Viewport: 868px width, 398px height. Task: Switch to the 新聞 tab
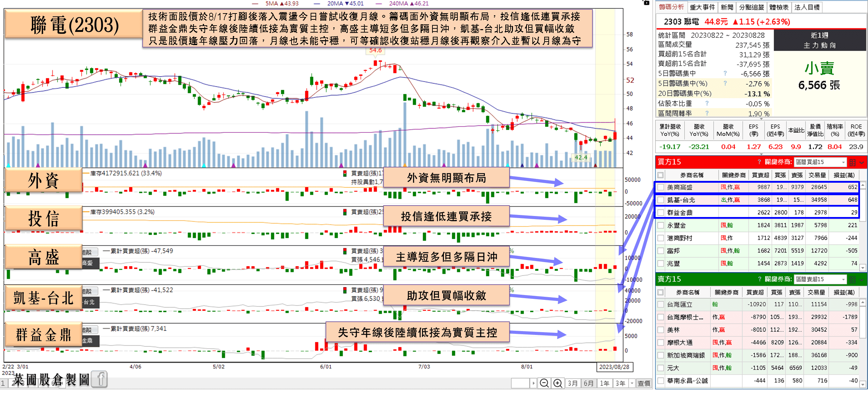(727, 7)
